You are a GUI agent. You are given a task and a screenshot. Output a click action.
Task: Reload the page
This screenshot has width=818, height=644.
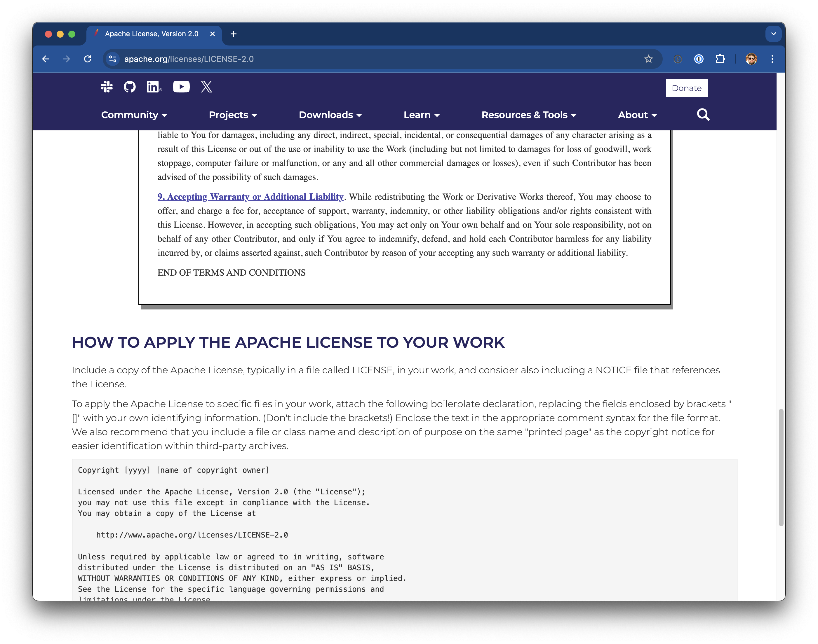point(88,59)
